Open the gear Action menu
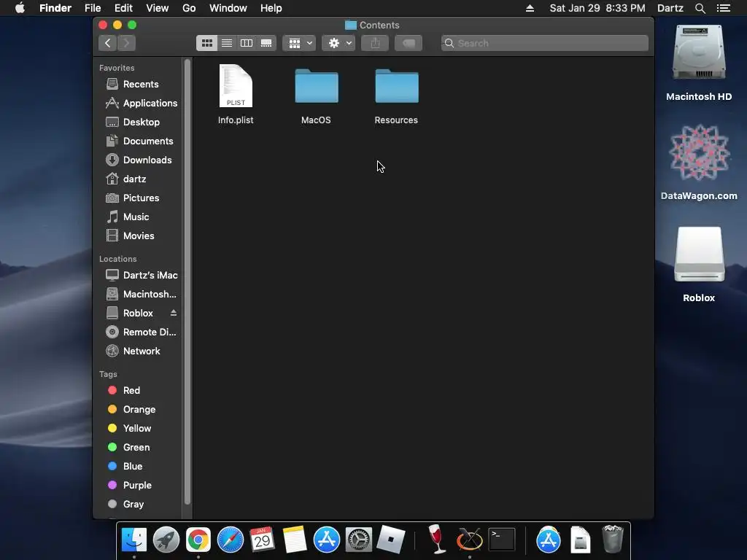This screenshot has height=560, width=747. (338, 43)
